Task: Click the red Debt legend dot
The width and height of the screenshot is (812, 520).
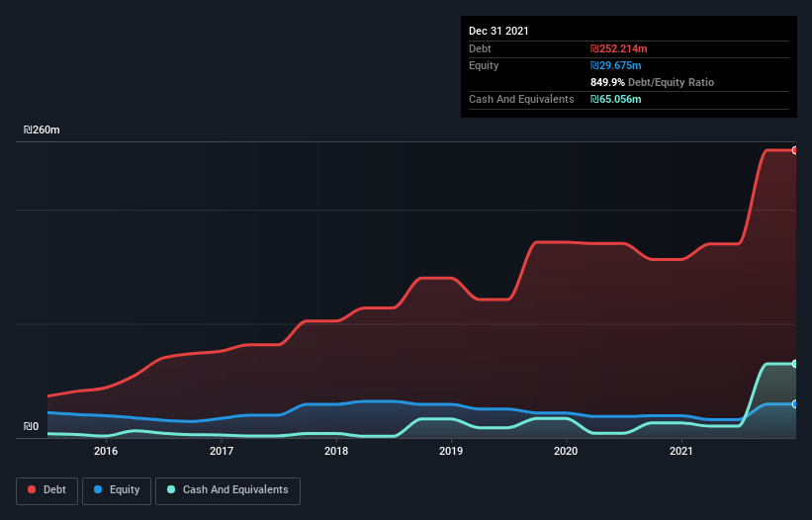Action: (32, 489)
